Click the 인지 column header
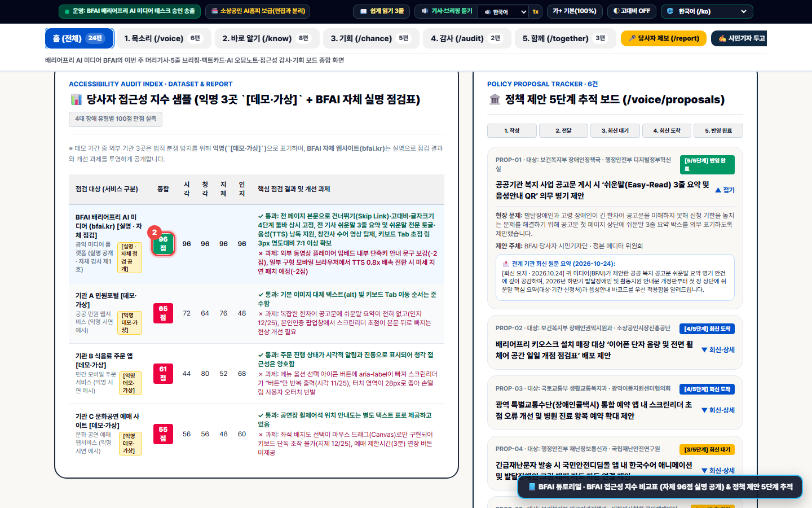The height and width of the screenshot is (508, 812). (x=242, y=189)
